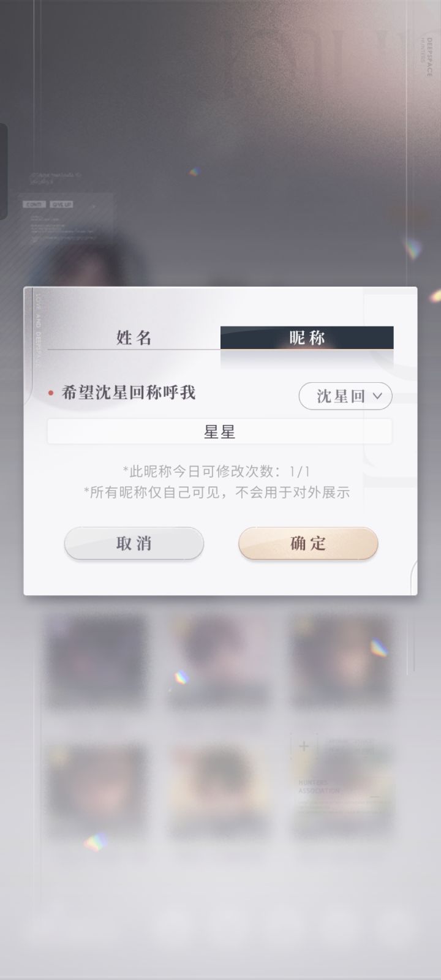Tap the dark side handle on left edge
441x980 pixels.
[x=3, y=171]
